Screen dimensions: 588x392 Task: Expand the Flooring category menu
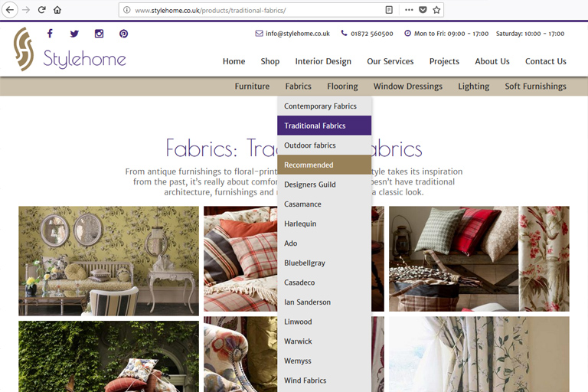(342, 87)
